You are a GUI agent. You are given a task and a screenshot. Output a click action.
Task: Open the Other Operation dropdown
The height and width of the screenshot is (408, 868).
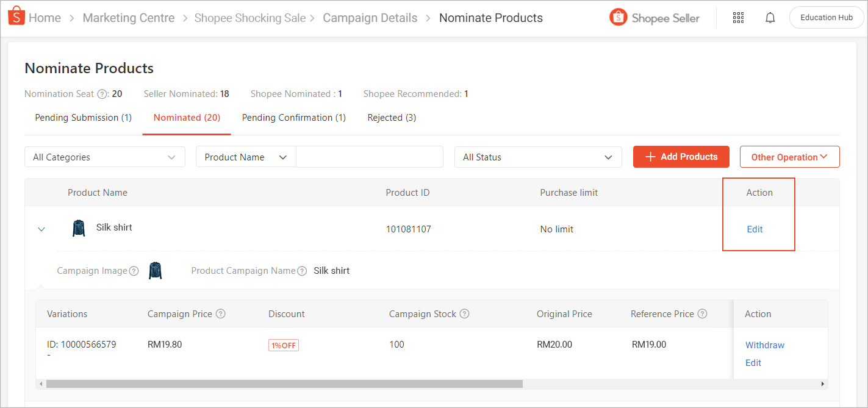[789, 157]
